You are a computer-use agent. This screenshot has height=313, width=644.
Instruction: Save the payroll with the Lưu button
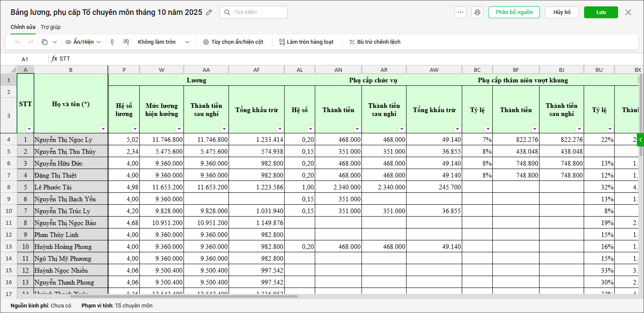(601, 12)
